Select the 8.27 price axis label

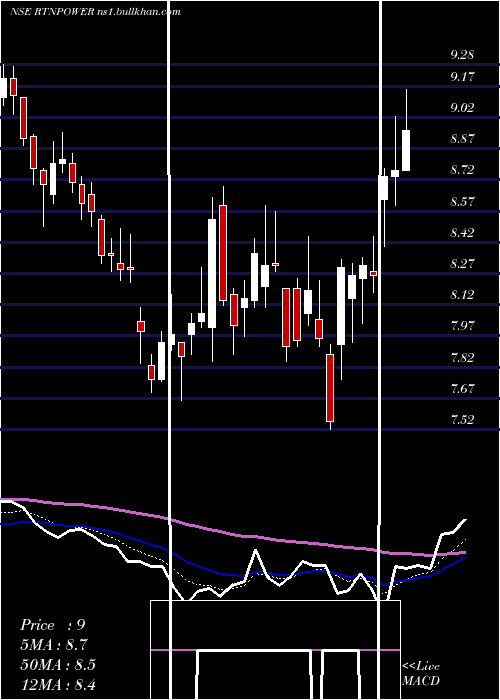point(462,263)
